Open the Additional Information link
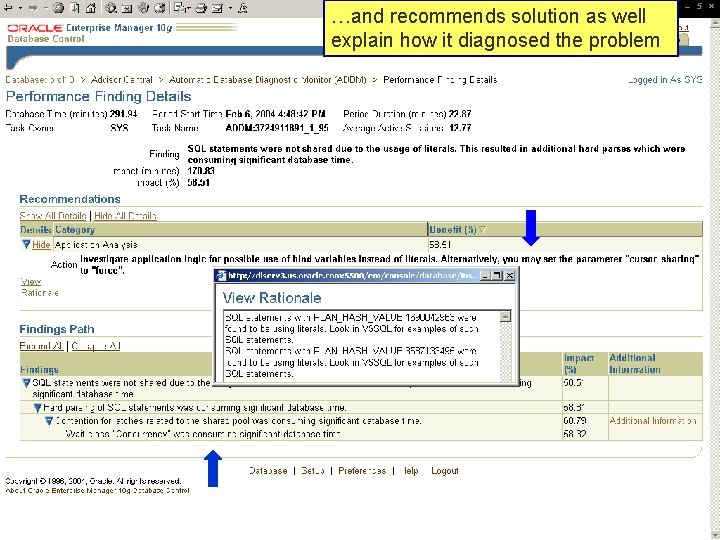This screenshot has height=540, width=720. pyautogui.click(x=652, y=421)
